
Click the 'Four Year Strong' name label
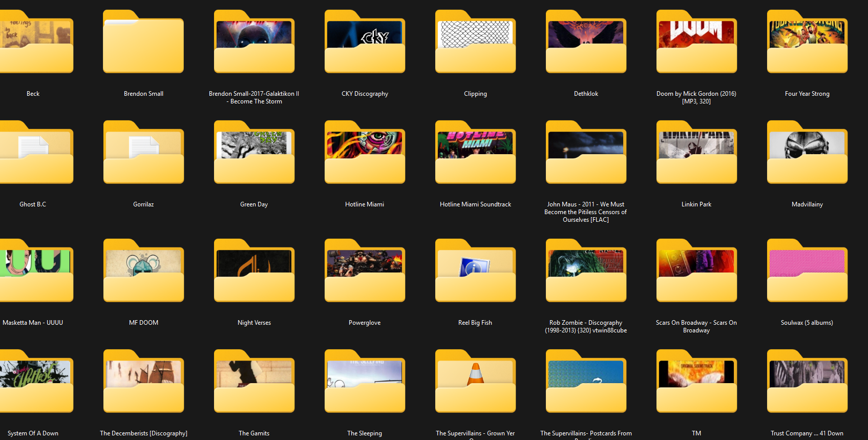(x=807, y=94)
